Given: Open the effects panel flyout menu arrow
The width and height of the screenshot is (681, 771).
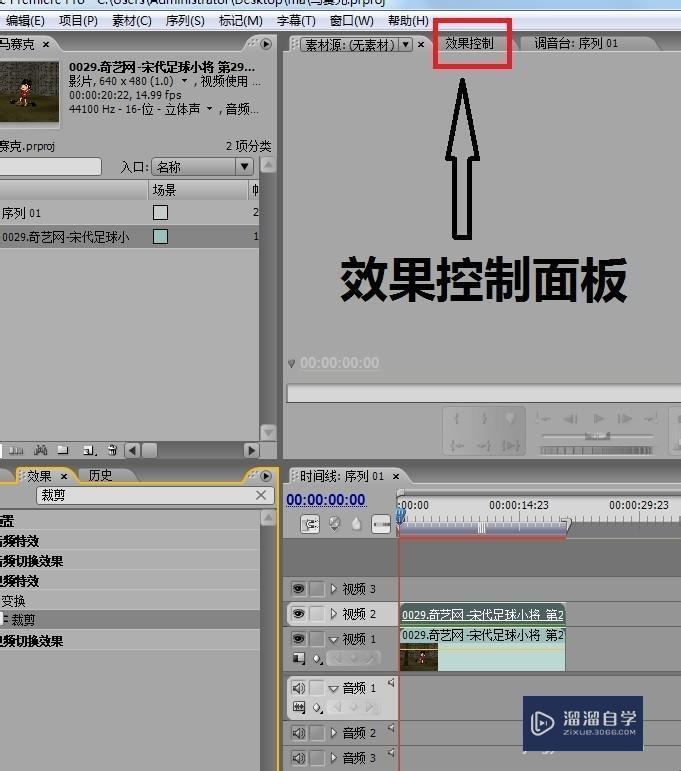Looking at the screenshot, I should click(266, 475).
